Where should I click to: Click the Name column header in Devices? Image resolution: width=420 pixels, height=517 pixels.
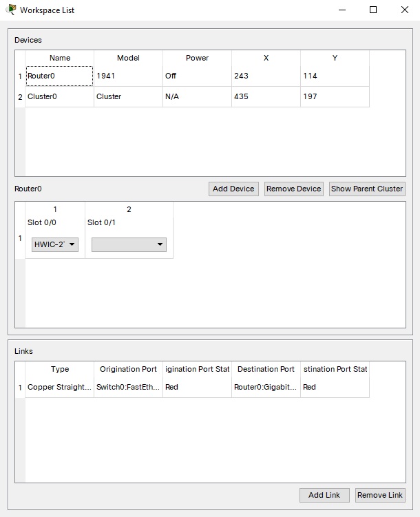pos(60,58)
